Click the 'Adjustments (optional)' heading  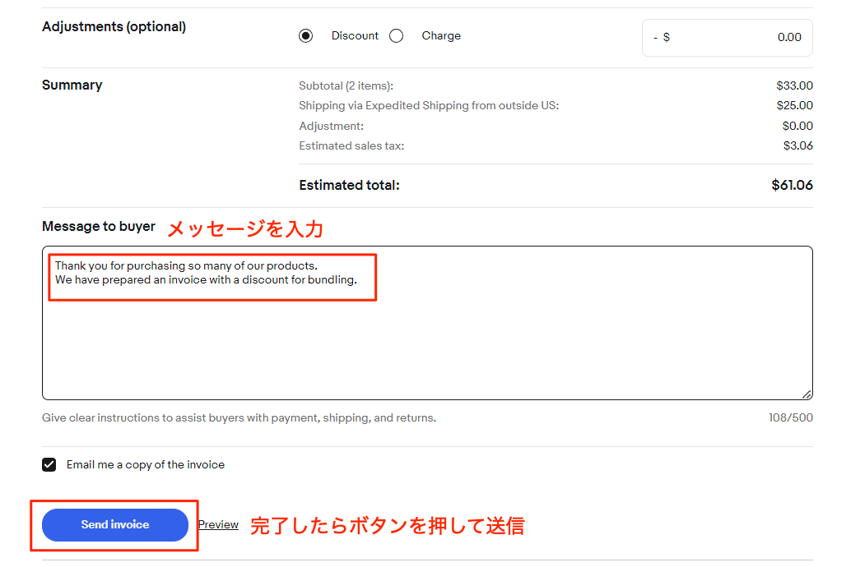(114, 27)
